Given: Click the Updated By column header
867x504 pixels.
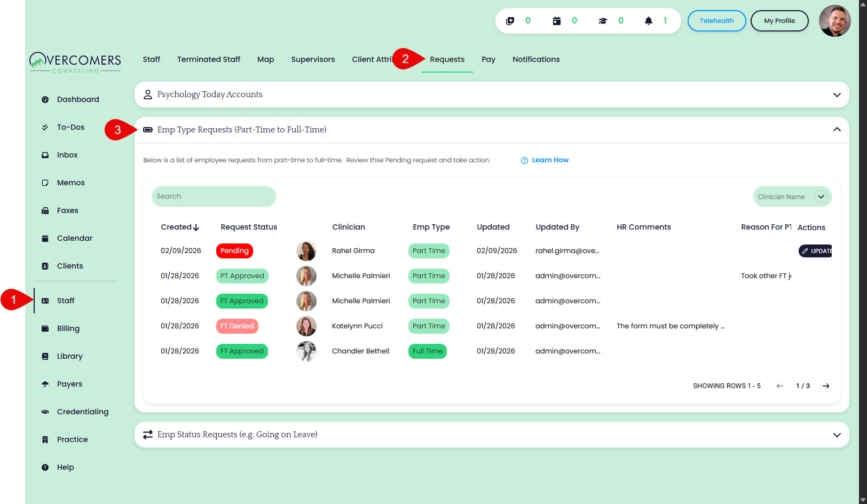Looking at the screenshot, I should (557, 227).
